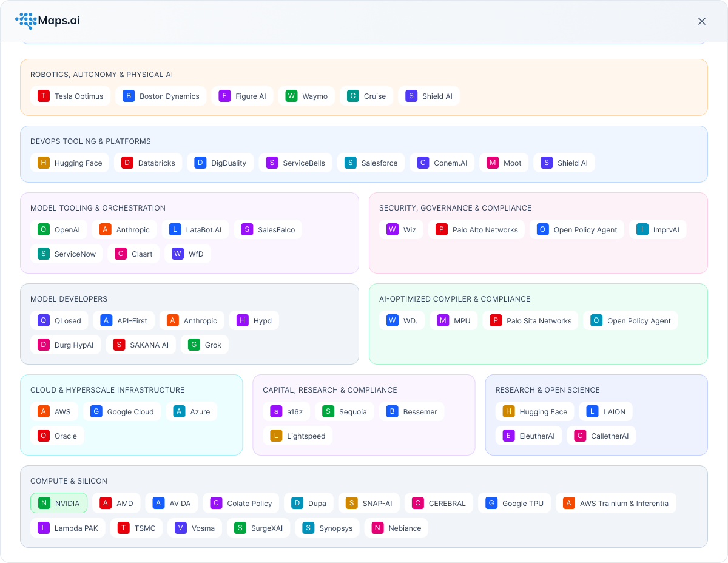Select AWS Trainium & Inferentia chip

pos(616,503)
